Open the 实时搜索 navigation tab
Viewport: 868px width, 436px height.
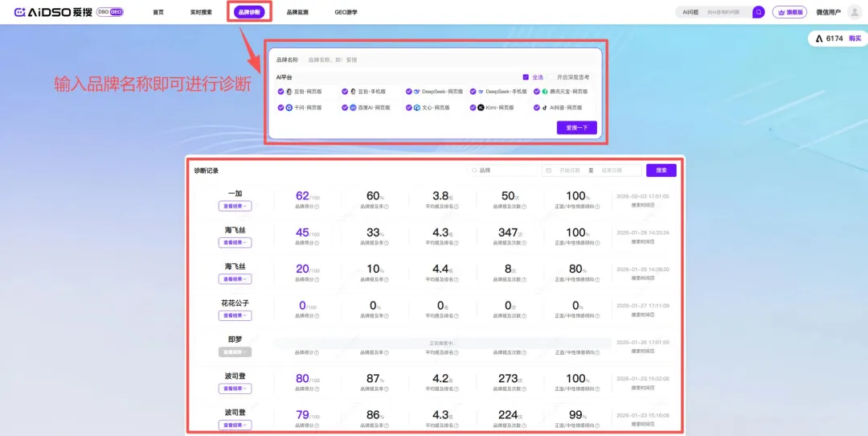tap(201, 12)
